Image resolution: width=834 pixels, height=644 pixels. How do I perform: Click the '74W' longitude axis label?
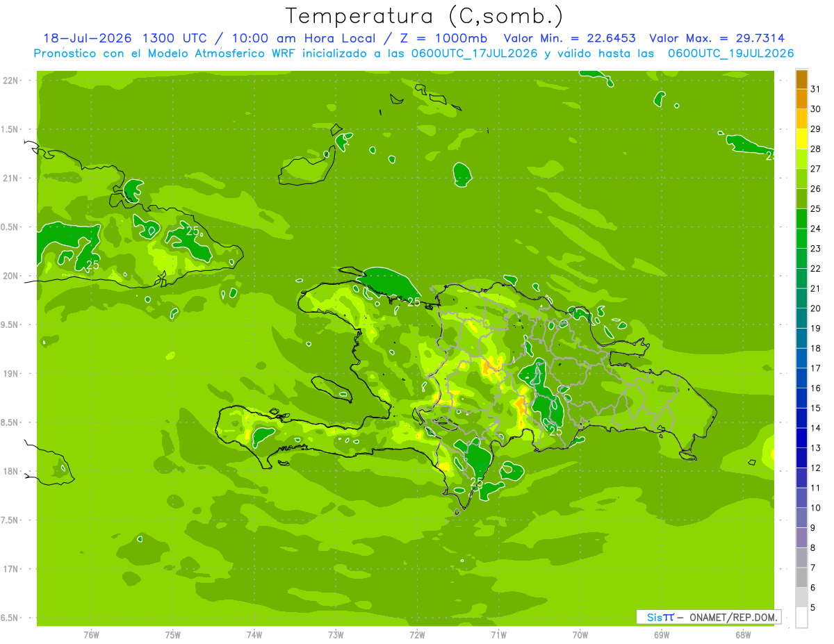tap(254, 635)
